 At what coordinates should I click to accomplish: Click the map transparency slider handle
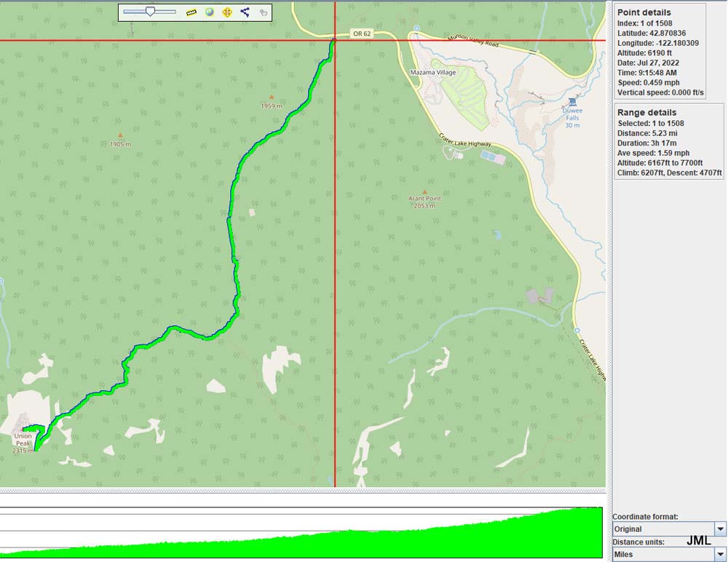(150, 12)
